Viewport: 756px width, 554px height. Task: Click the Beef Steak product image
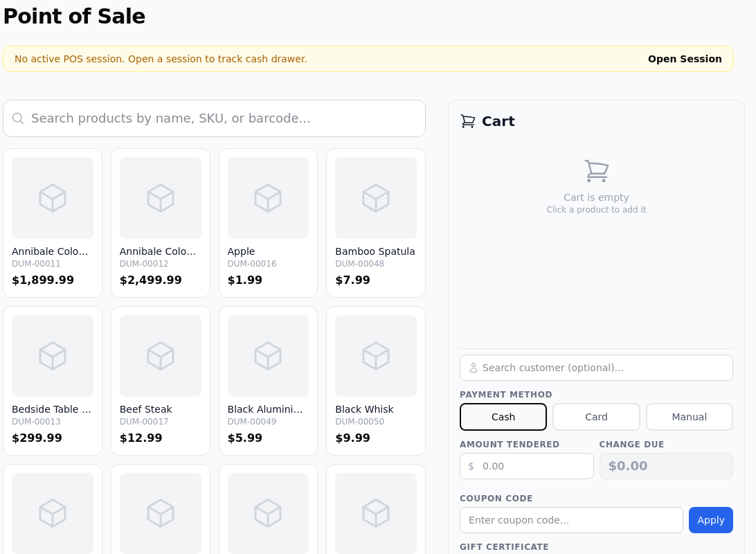pos(161,356)
